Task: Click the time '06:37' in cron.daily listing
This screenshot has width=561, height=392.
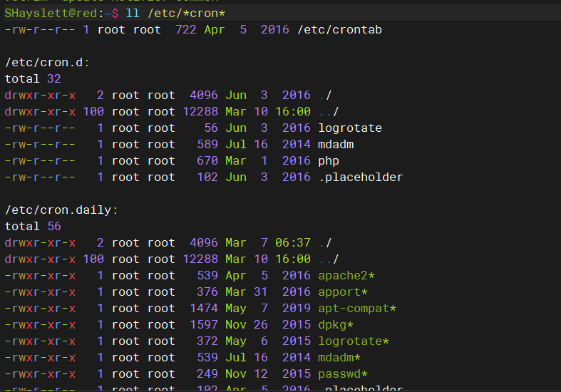Action: (293, 243)
